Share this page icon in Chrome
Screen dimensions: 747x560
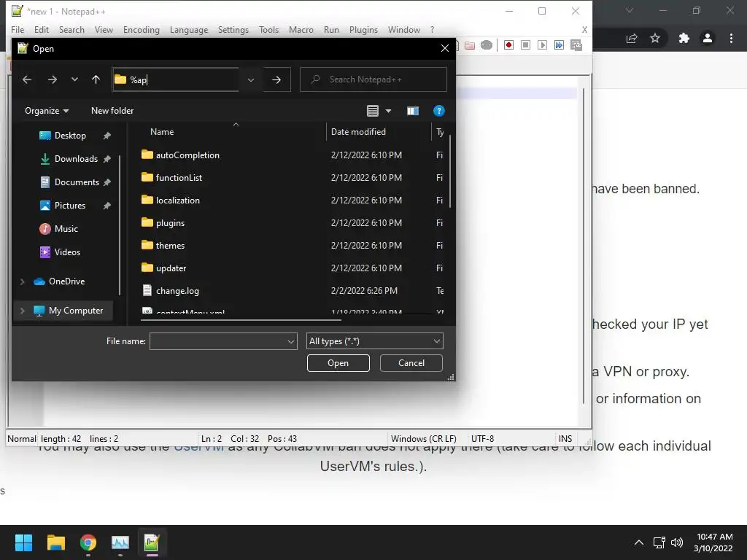(632, 38)
